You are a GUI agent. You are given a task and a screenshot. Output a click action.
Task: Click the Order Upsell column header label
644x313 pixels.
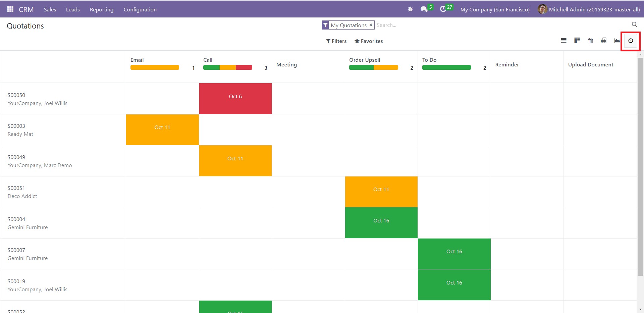click(365, 60)
